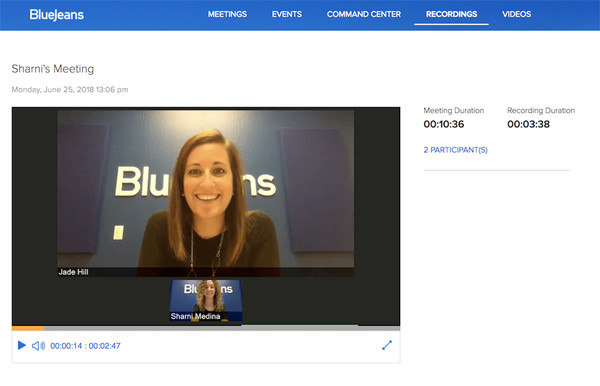Click the BlueJeans logo
Image resolution: width=600 pixels, height=386 pixels.
pos(57,15)
